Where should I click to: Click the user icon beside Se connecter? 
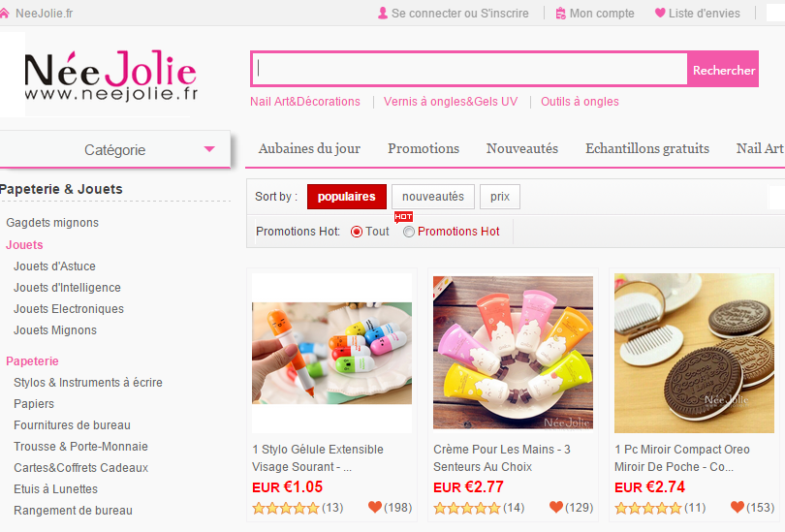pyautogui.click(x=383, y=13)
